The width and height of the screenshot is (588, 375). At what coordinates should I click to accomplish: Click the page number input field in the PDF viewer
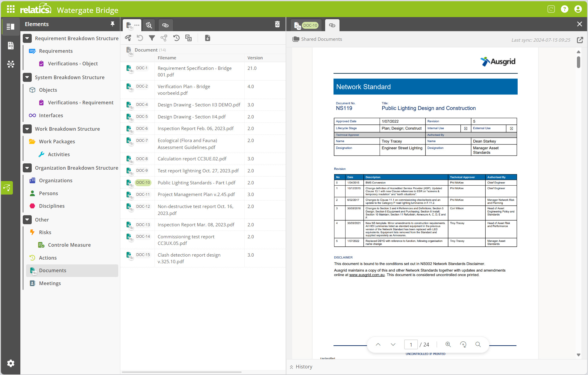pos(411,344)
